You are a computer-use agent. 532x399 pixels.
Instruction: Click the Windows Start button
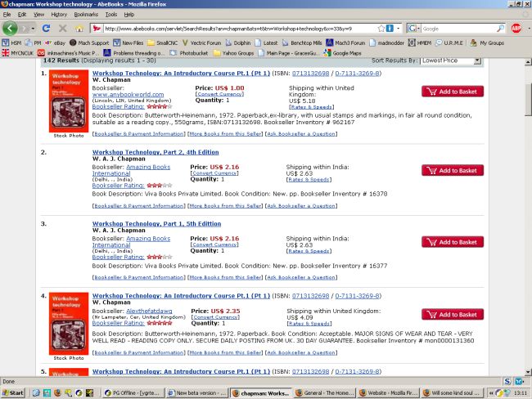(x=13, y=393)
